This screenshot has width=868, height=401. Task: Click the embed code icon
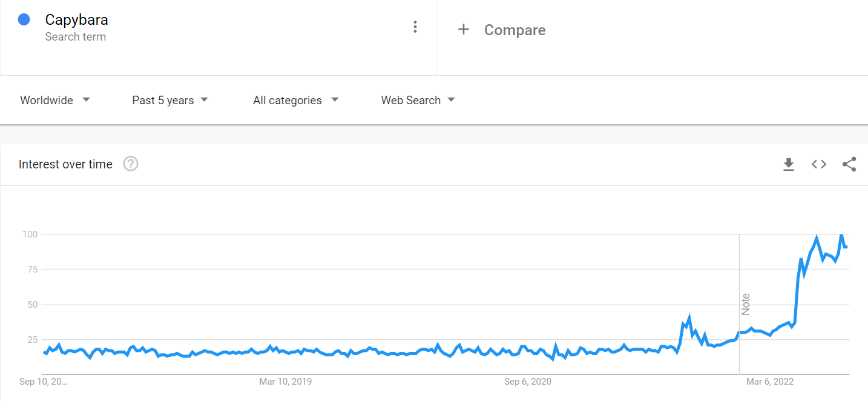pyautogui.click(x=819, y=164)
